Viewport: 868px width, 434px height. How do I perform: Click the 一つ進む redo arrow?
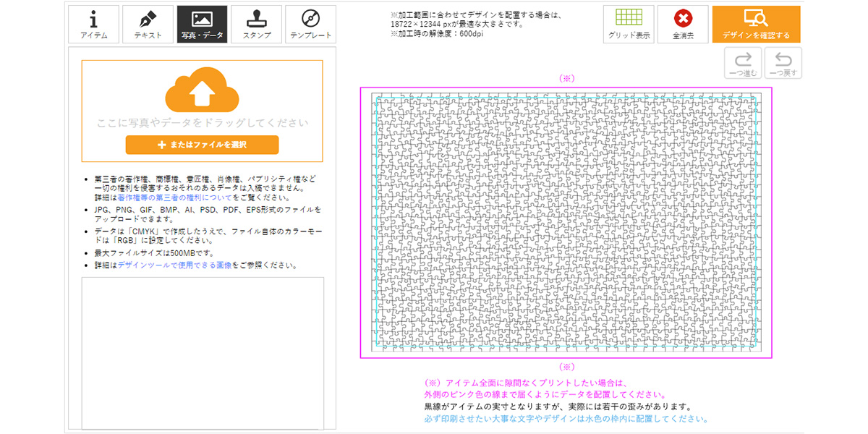coord(744,64)
